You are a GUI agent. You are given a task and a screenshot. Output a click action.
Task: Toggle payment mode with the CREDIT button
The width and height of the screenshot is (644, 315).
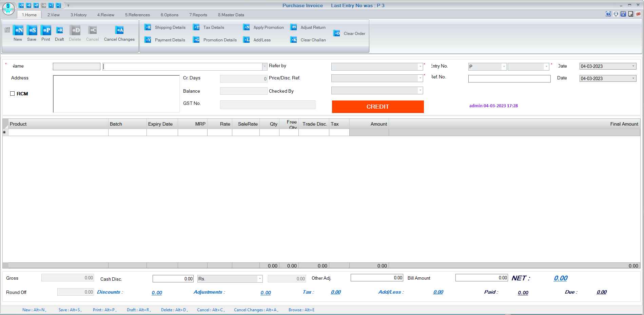378,107
